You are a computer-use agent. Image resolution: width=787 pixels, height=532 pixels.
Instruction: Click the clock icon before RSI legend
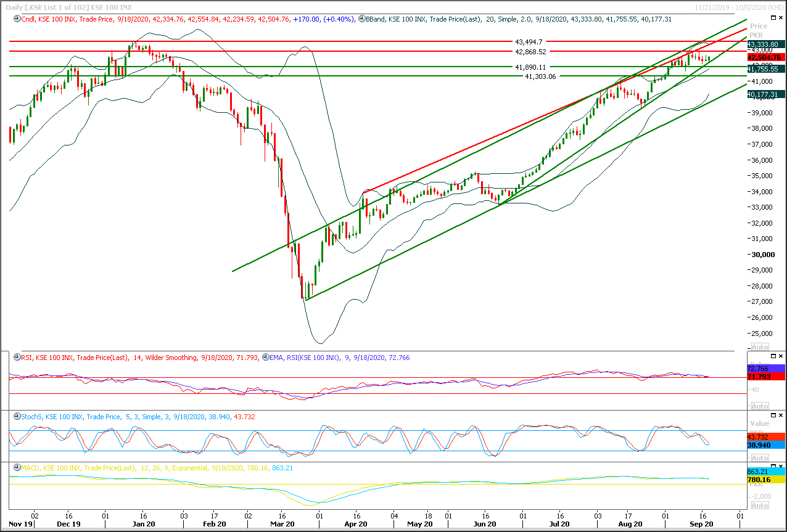pyautogui.click(x=17, y=358)
